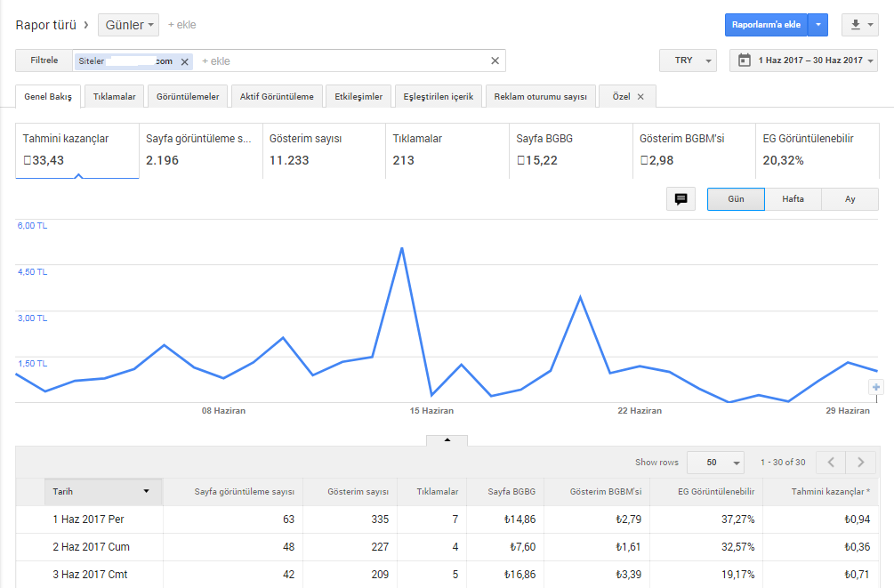Open the Görüntülemeler tab

click(x=188, y=96)
